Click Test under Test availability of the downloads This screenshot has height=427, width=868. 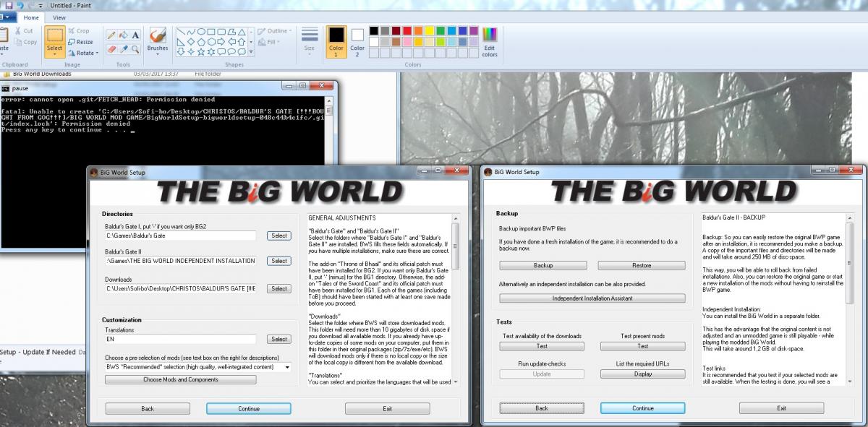pyautogui.click(x=542, y=346)
